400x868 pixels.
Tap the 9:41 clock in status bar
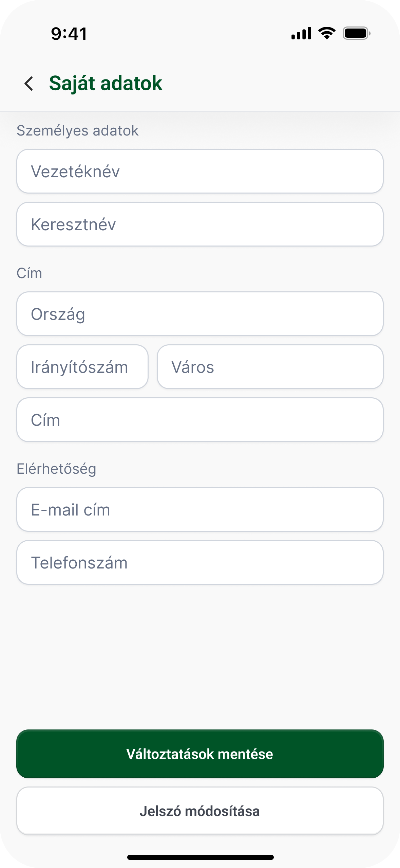pyautogui.click(x=69, y=34)
